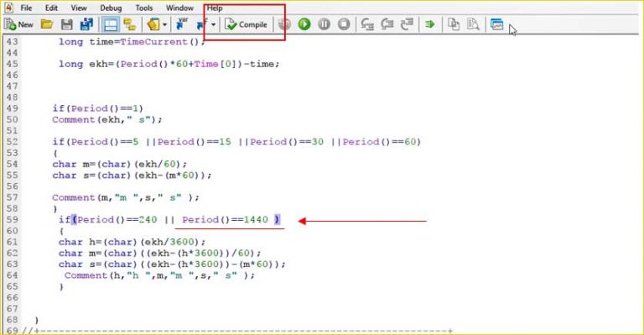
Task: Open the Help menu
Action: coord(215,8)
